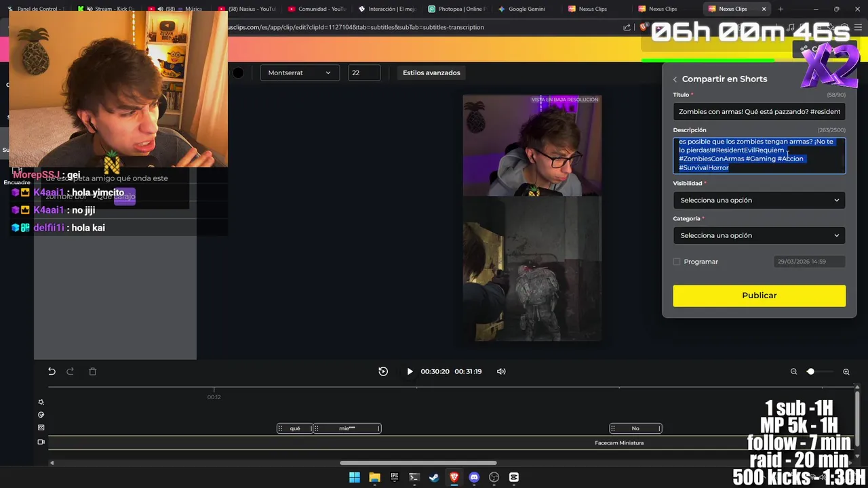Open CapCut from the taskbar
Image resolution: width=868 pixels, height=488 pixels.
[x=513, y=477]
